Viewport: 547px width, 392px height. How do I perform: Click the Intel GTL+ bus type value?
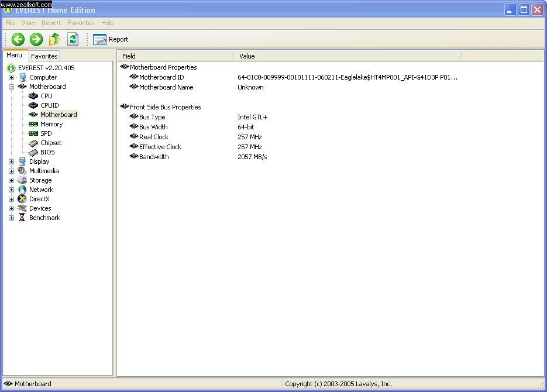pos(252,117)
